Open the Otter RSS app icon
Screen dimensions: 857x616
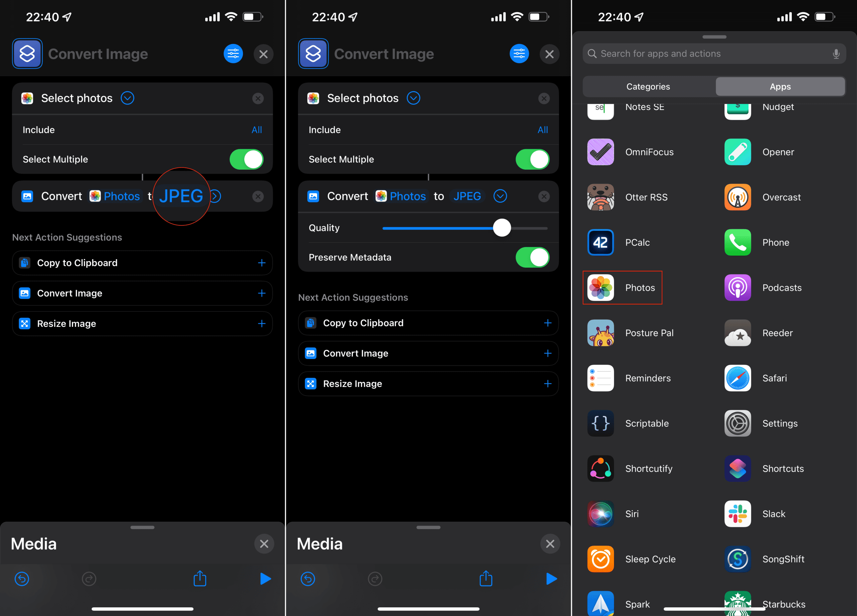(601, 197)
